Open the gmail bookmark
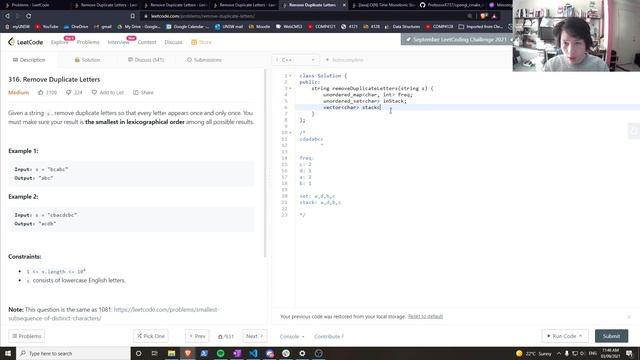 click(x=103, y=27)
